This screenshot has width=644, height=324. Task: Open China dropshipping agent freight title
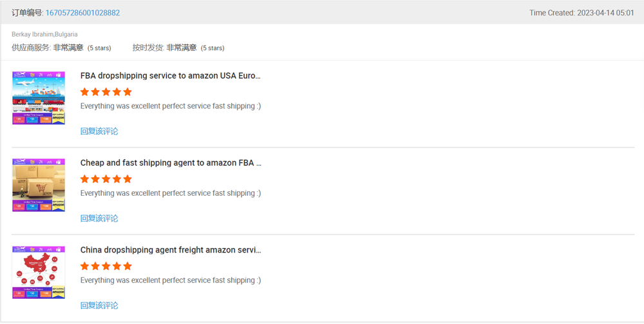coord(171,250)
